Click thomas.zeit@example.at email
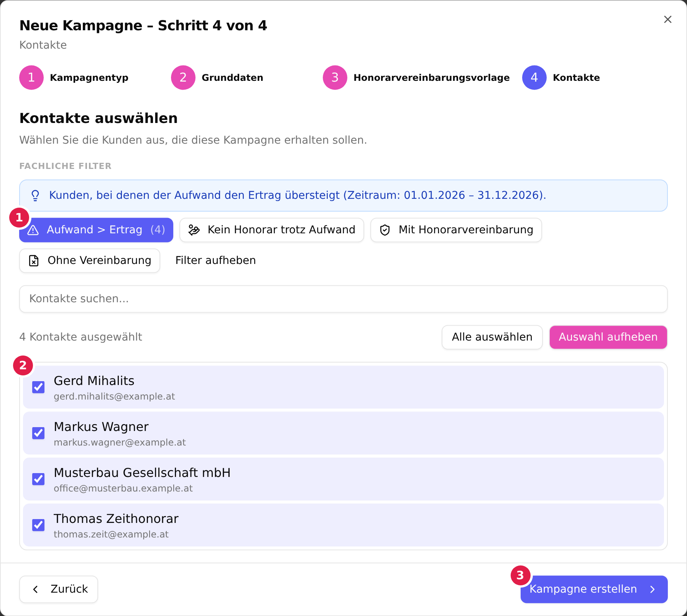 pos(111,534)
